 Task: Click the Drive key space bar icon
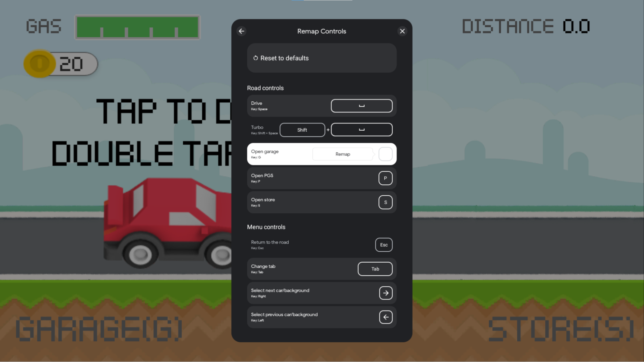tap(361, 106)
